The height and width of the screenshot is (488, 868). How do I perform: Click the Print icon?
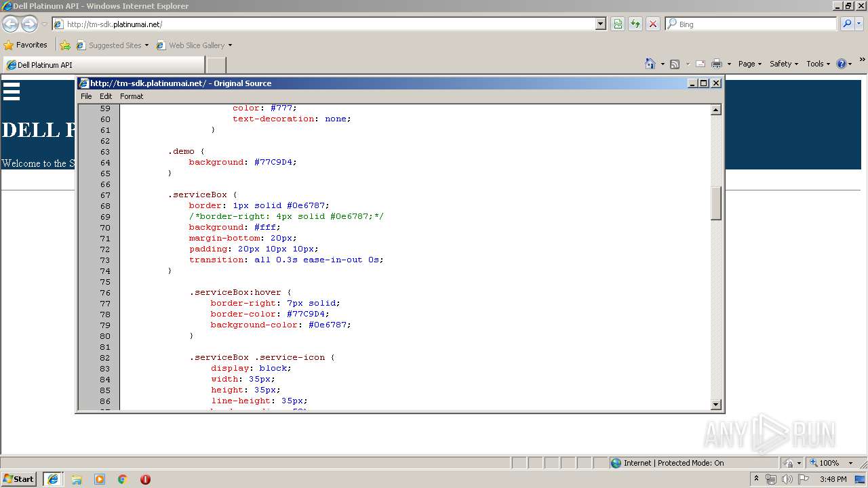click(x=717, y=64)
